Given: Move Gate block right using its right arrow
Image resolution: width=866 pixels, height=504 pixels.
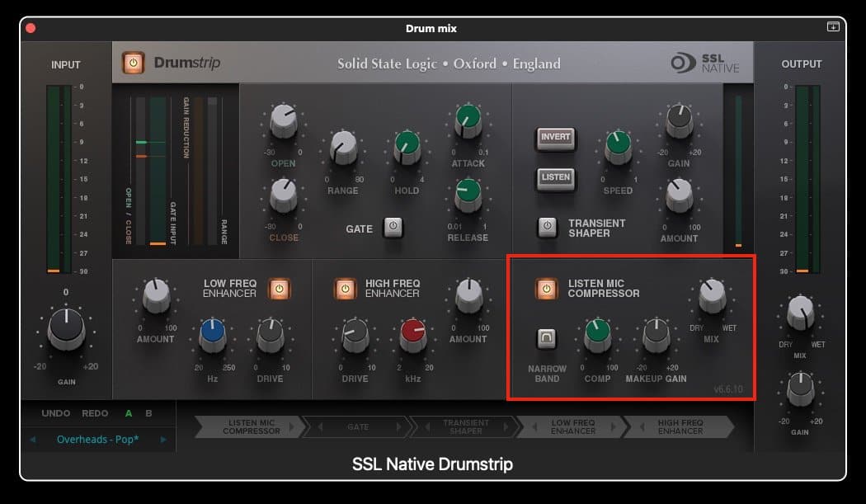Looking at the screenshot, I should point(398,426).
